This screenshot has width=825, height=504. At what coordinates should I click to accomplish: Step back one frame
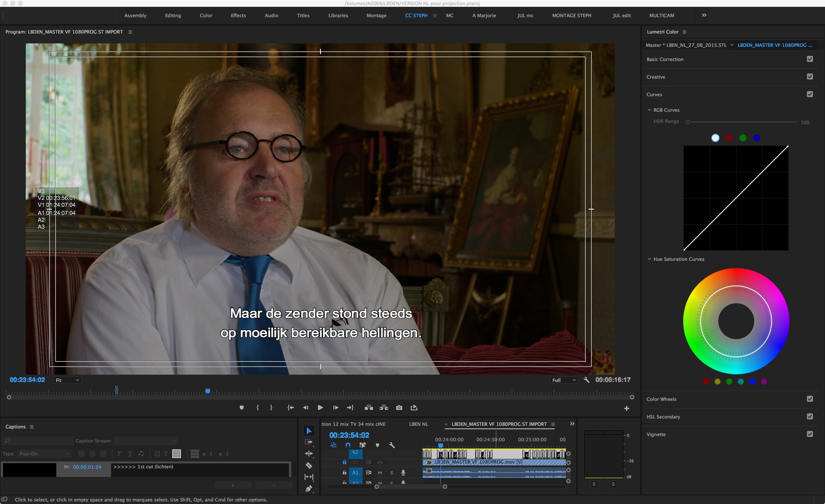coord(306,408)
